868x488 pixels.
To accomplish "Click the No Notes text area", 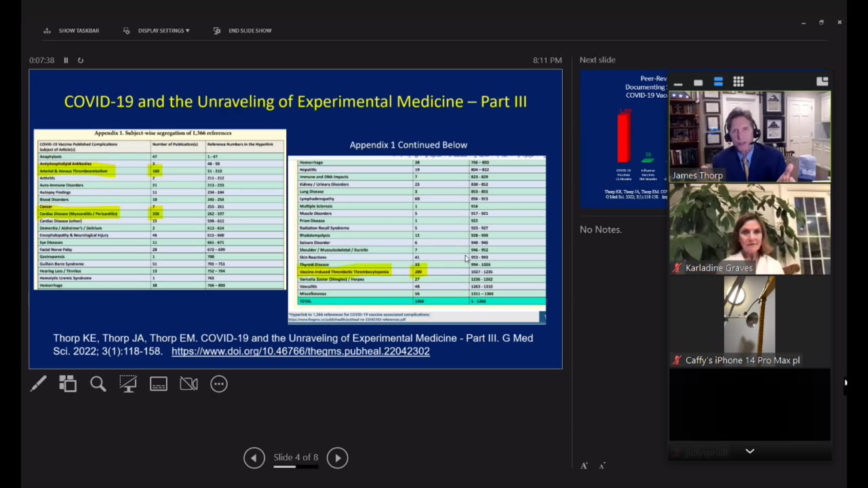I will click(601, 230).
